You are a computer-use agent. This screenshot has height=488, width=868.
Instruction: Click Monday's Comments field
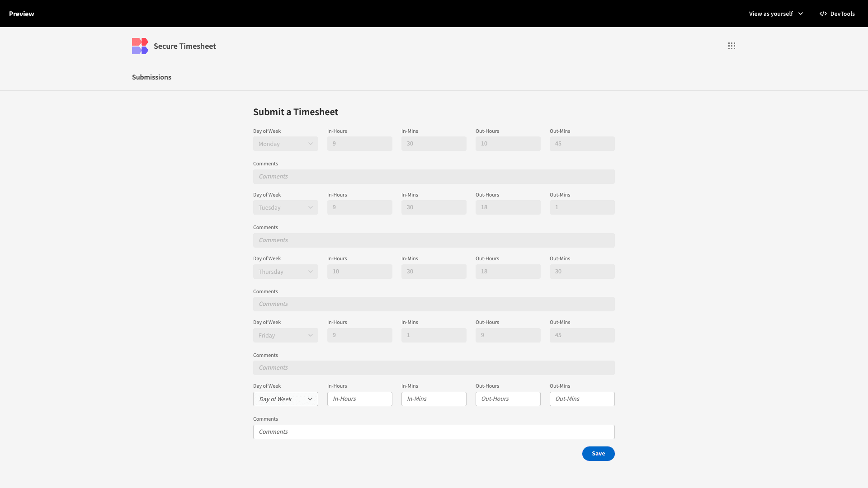[434, 177]
